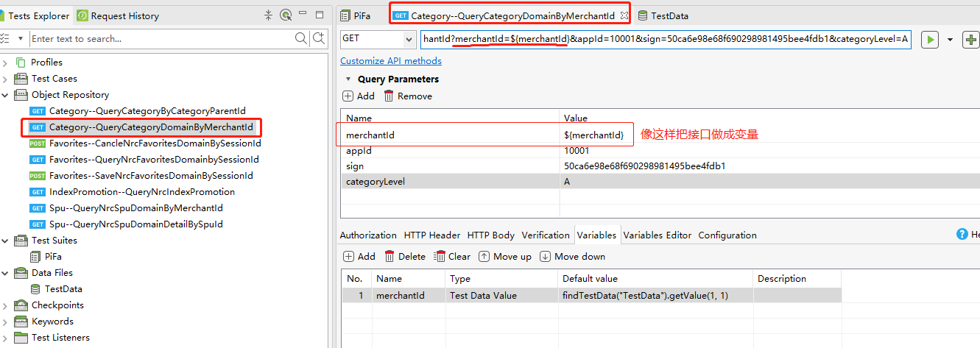Collapse the Data Files folder
980x348 pixels.
[x=5, y=273]
